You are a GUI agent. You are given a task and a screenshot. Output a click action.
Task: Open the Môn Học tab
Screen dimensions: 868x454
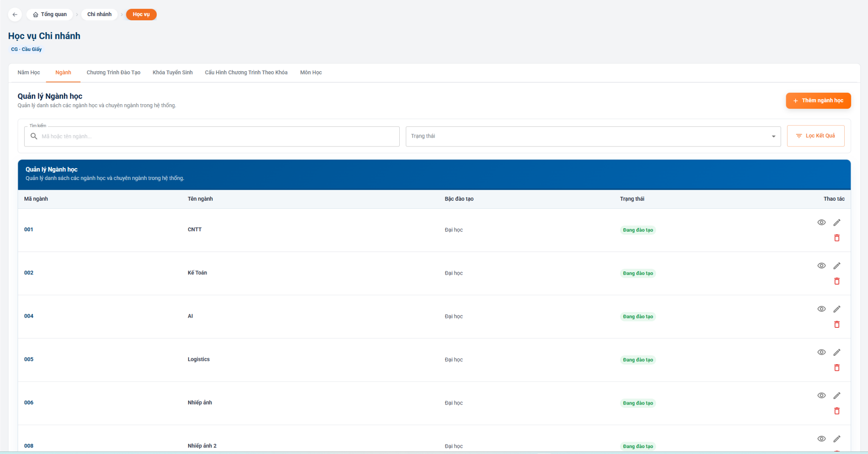pyautogui.click(x=311, y=72)
